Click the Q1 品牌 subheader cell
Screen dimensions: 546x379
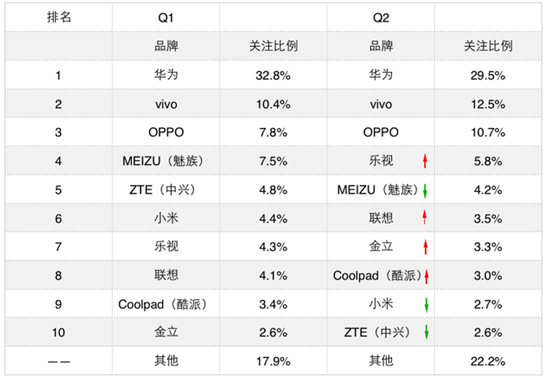166,46
